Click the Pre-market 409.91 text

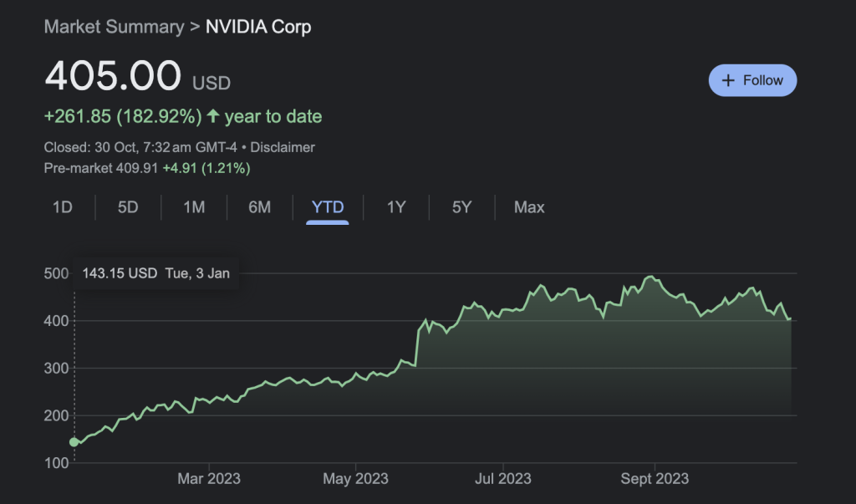[101, 168]
